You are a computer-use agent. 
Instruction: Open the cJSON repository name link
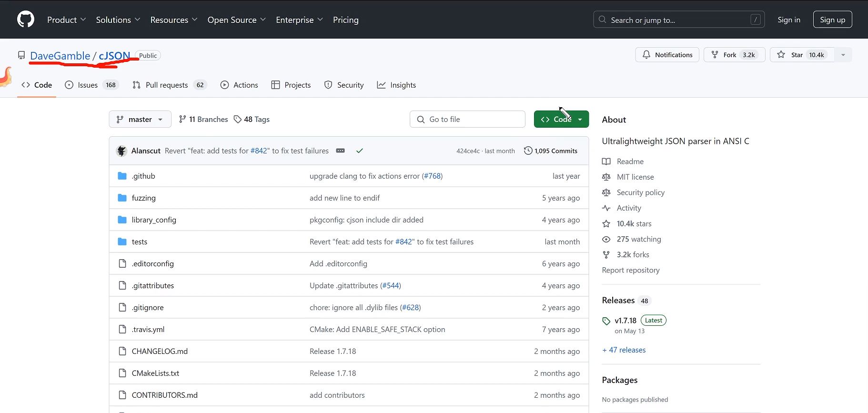pyautogui.click(x=114, y=56)
